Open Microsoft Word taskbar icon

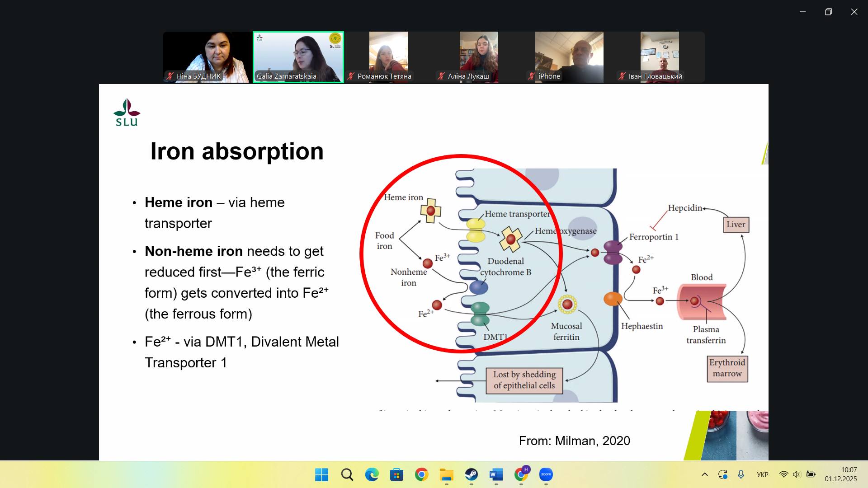tap(496, 474)
